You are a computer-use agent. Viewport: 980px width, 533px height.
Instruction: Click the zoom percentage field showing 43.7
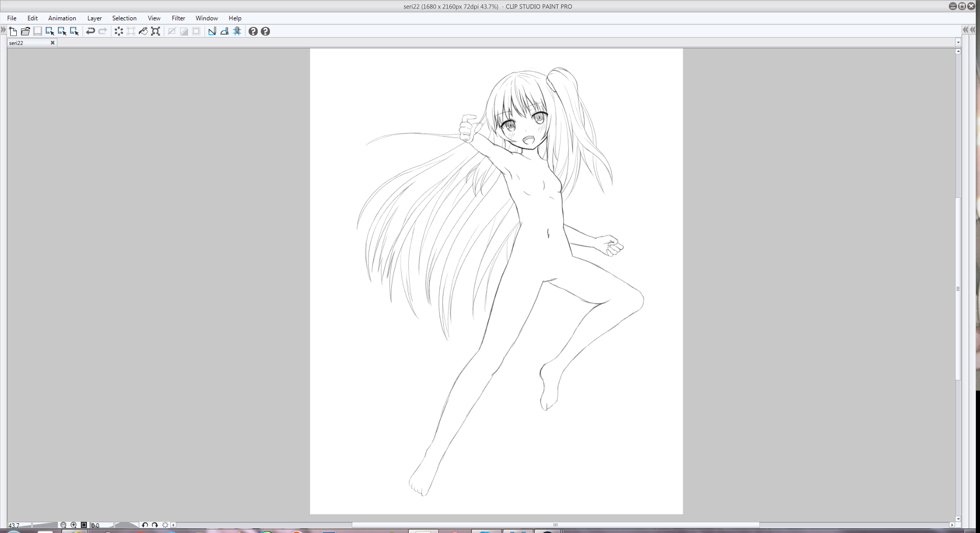14,525
